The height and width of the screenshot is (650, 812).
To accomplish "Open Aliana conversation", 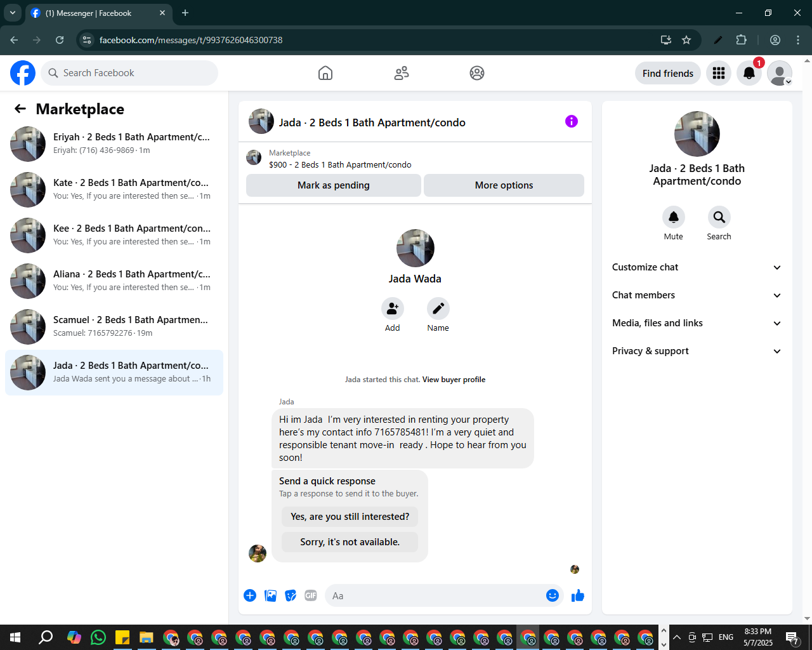I will click(x=114, y=281).
